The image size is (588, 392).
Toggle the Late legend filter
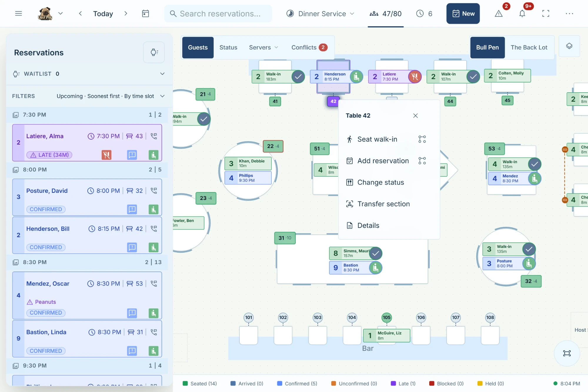(x=403, y=383)
